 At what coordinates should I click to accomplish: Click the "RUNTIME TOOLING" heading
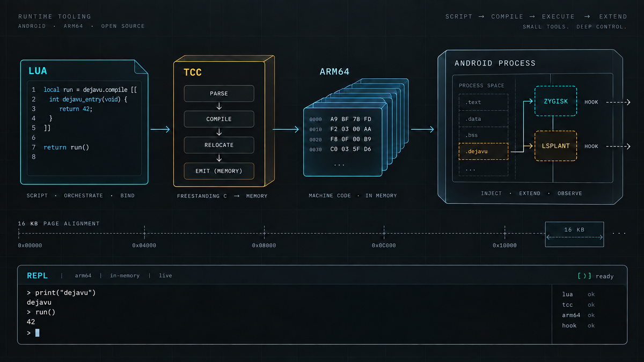coord(55,17)
